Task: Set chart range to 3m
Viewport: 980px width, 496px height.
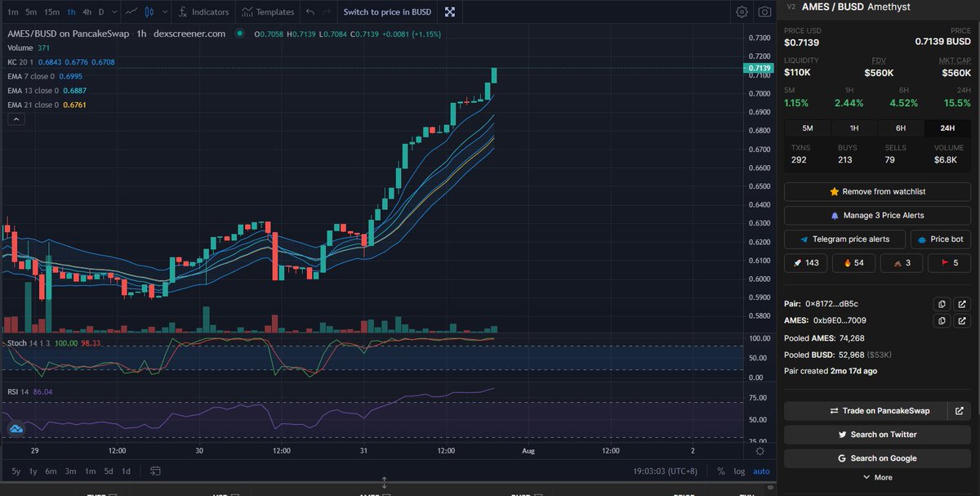Action: point(71,471)
